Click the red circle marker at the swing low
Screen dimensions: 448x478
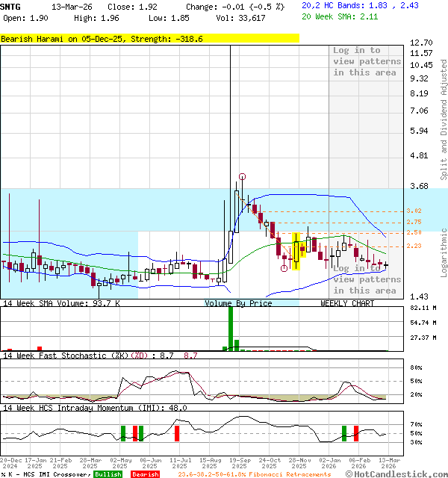point(284,269)
